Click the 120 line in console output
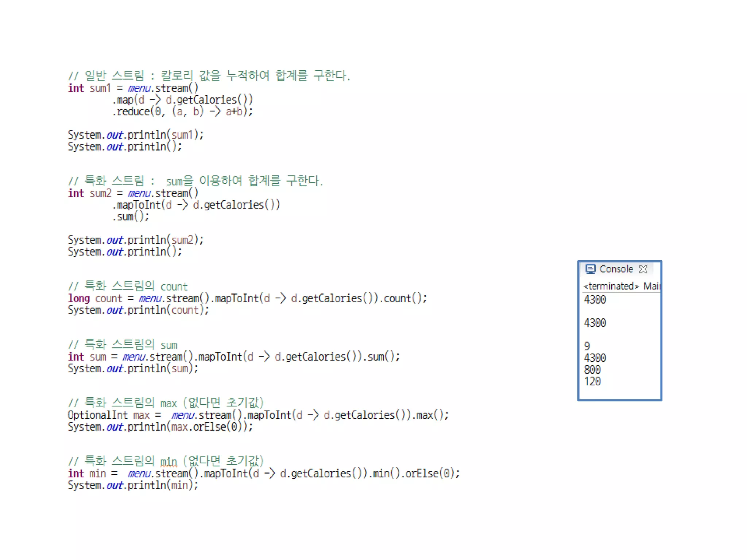 [x=592, y=382]
